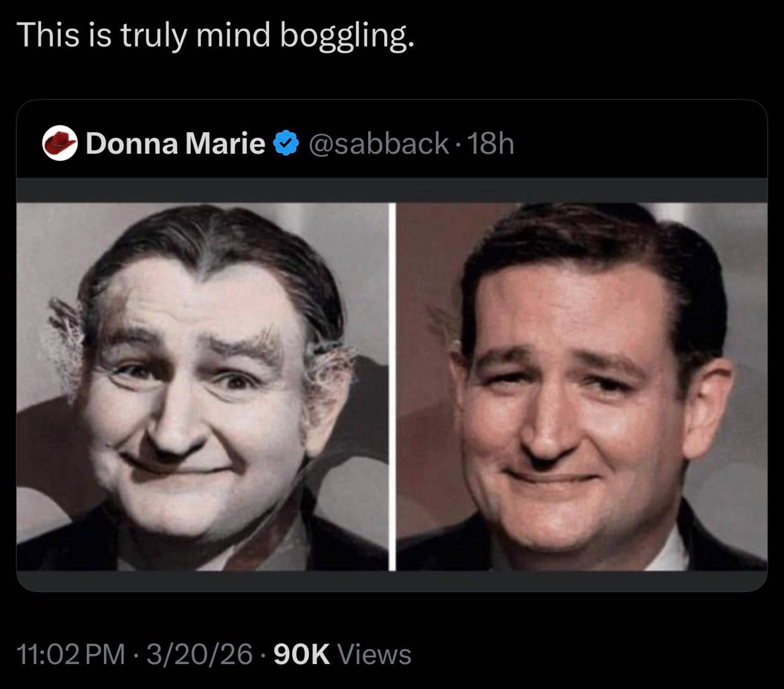The width and height of the screenshot is (784, 689).
Task: Click the @sabback handle
Action: [379, 144]
